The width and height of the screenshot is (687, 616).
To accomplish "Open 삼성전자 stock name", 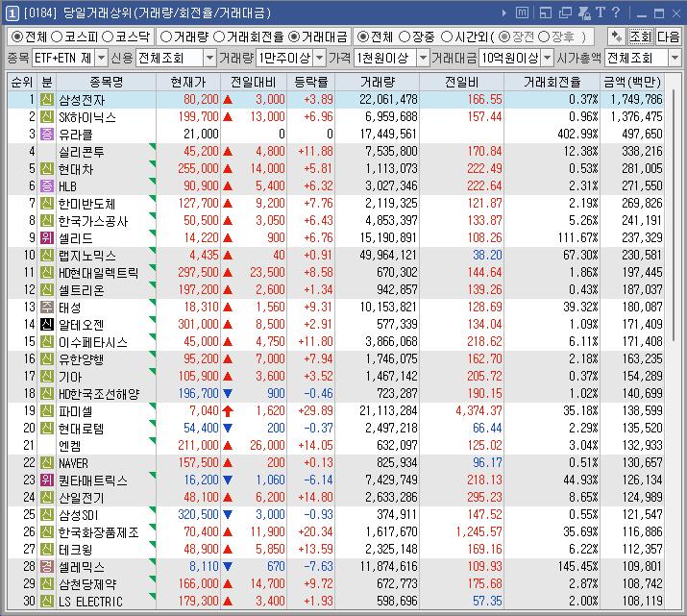I will 82,100.
